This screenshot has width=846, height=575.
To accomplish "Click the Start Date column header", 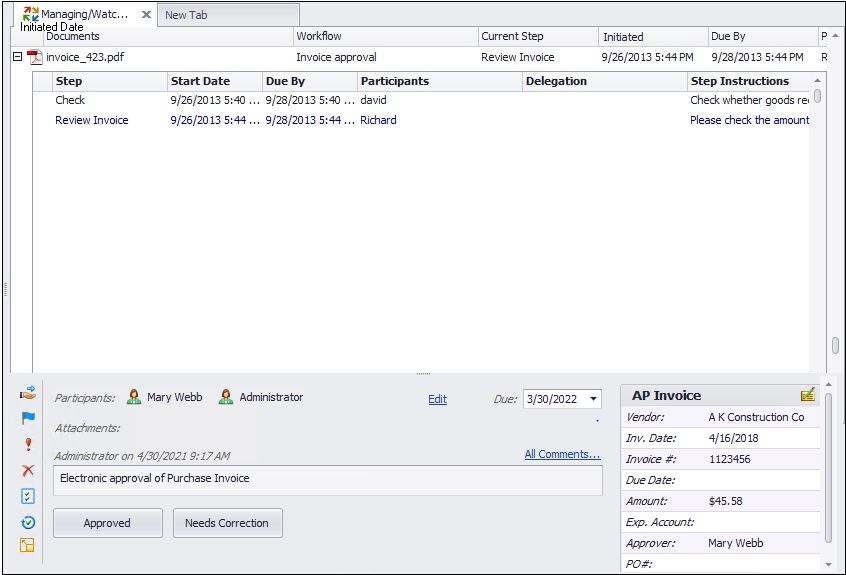I will [215, 81].
